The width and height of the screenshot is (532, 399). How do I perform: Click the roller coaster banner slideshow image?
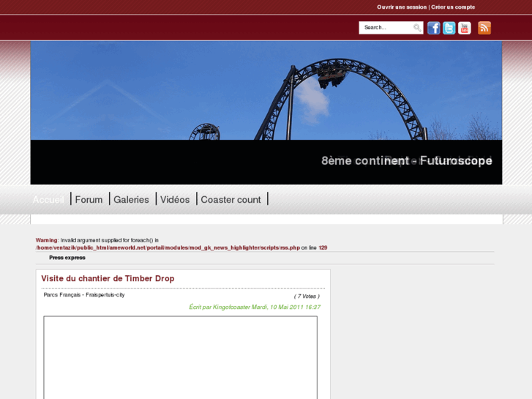[266, 91]
